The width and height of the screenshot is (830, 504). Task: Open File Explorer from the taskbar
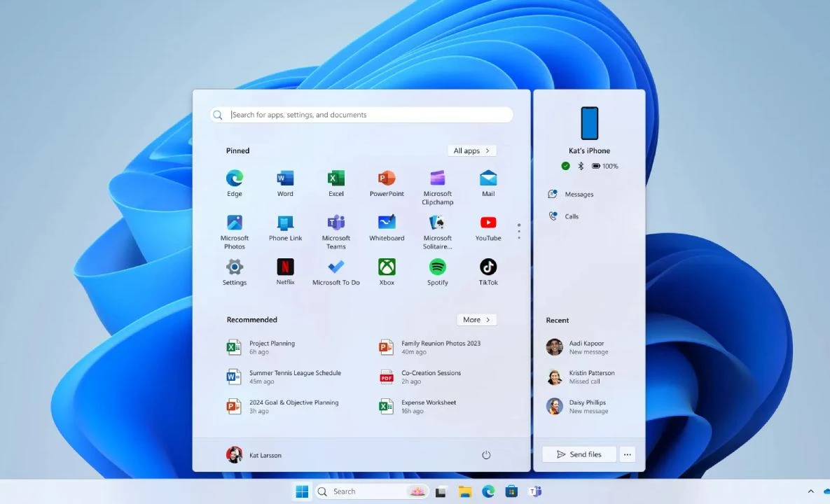(465, 492)
